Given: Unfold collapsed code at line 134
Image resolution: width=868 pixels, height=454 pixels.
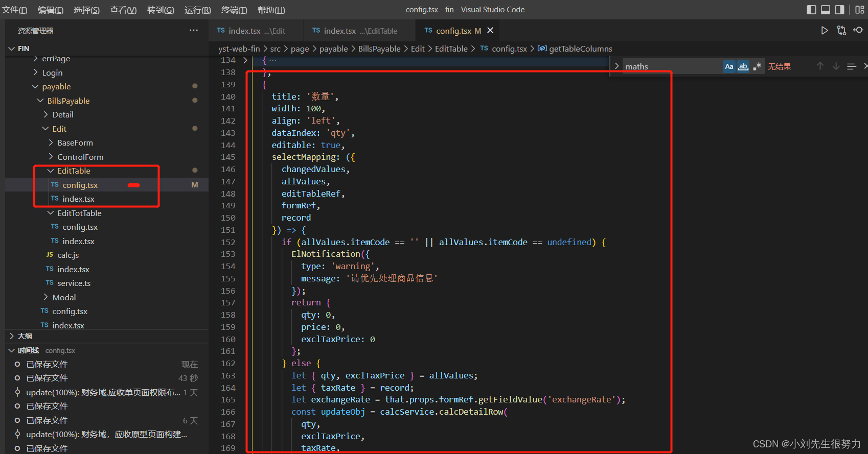Looking at the screenshot, I should [245, 60].
